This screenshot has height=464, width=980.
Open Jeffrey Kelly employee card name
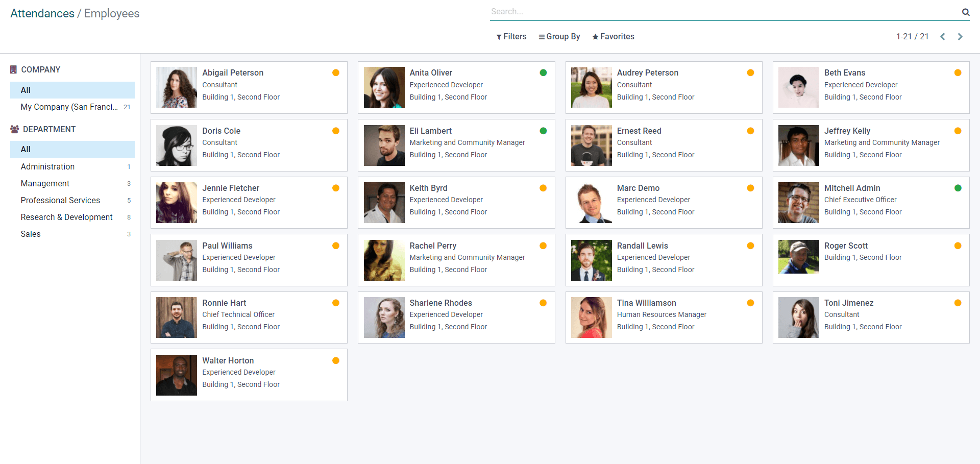click(x=847, y=131)
